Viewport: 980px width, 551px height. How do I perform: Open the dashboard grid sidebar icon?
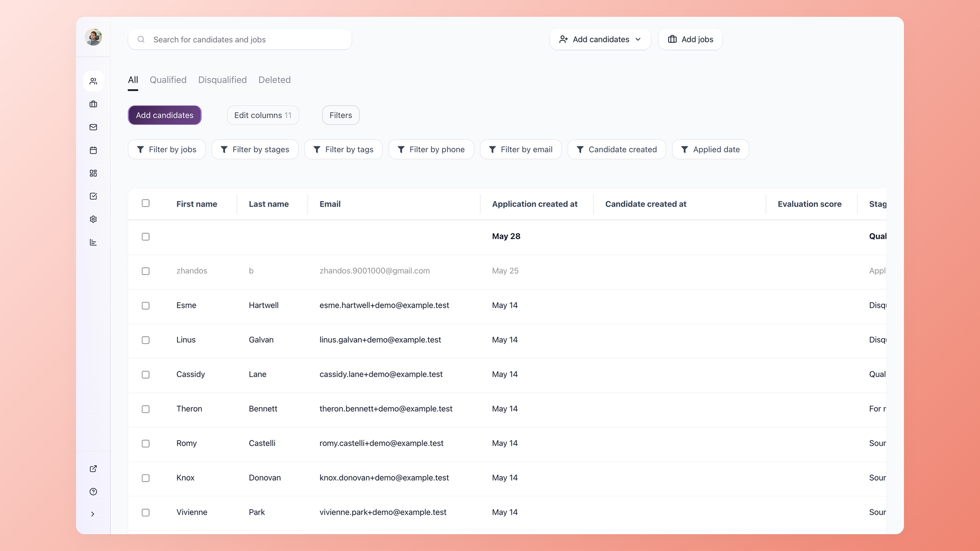(93, 173)
